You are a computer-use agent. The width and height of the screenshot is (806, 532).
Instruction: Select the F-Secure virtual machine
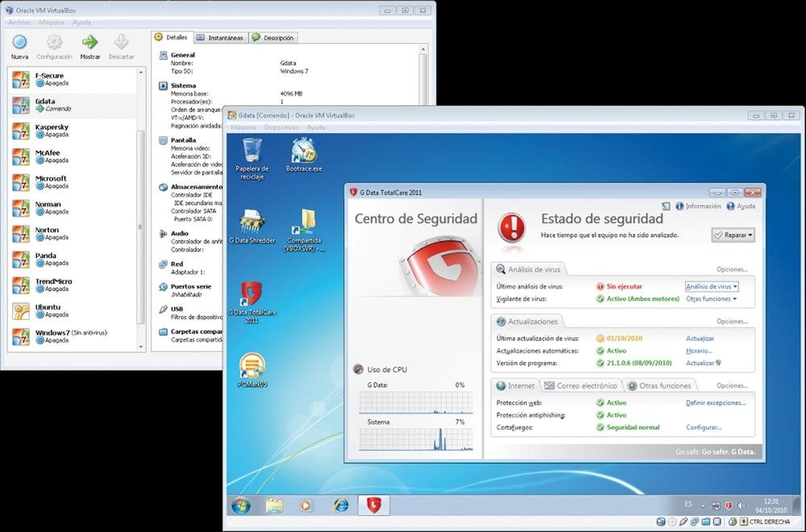click(x=73, y=80)
